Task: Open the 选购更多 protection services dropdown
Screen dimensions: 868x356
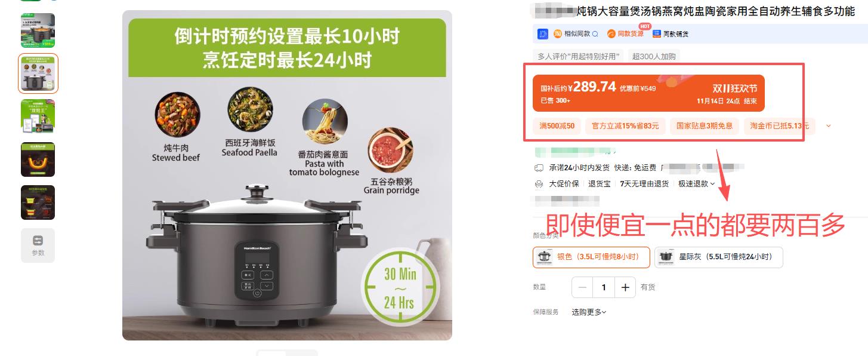Action: [x=589, y=312]
